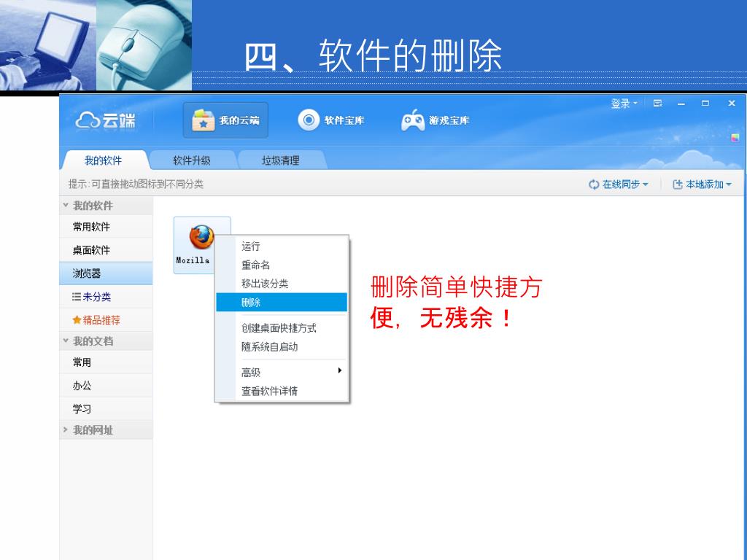The image size is (747, 560).
Task: Open 在线同步 dropdown
Action: coord(619,184)
